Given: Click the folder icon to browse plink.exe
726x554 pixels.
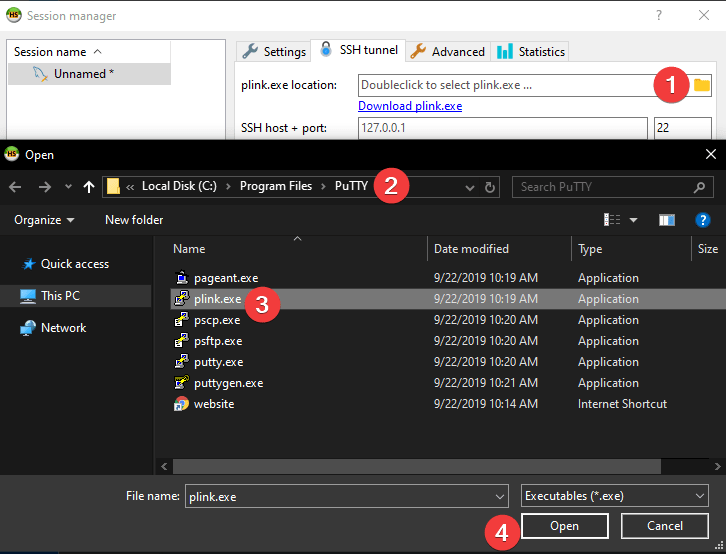Looking at the screenshot, I should [702, 86].
